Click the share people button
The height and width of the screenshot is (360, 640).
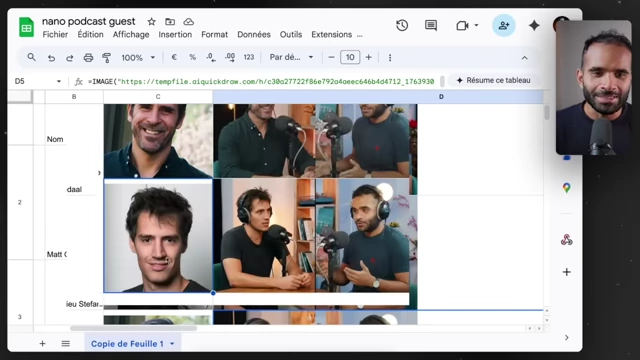click(504, 25)
